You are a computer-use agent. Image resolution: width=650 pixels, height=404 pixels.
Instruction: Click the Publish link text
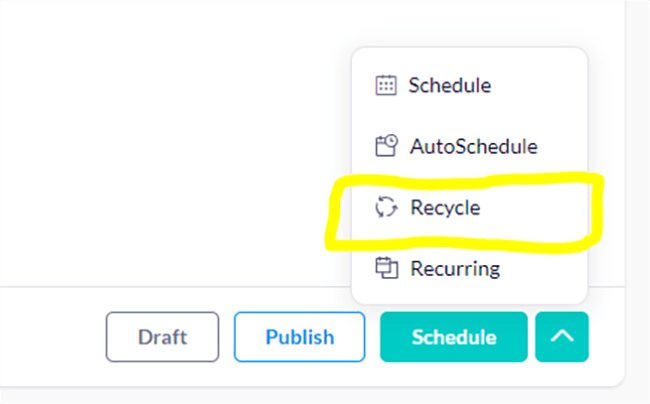click(299, 337)
